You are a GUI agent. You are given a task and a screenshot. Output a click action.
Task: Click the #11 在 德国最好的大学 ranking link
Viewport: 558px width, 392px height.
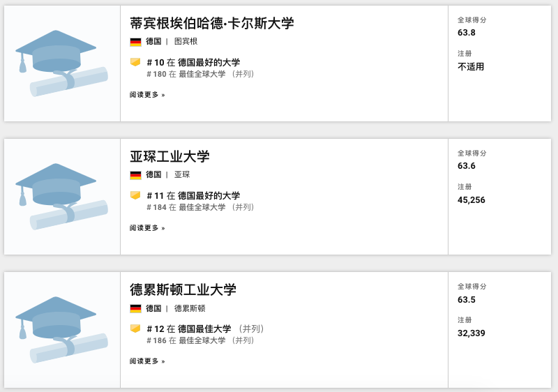(x=193, y=196)
